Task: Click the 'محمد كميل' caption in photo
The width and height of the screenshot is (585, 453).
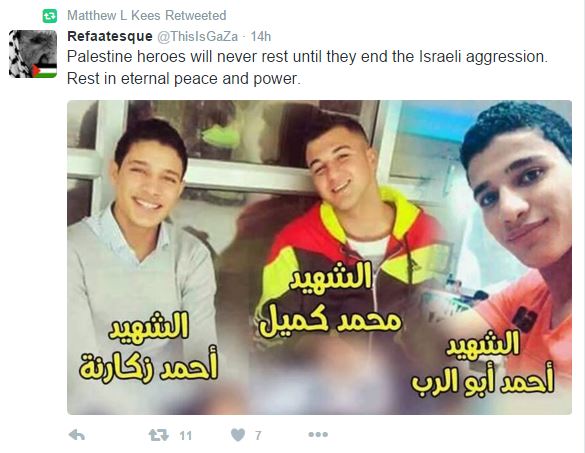Action: [x=330, y=321]
